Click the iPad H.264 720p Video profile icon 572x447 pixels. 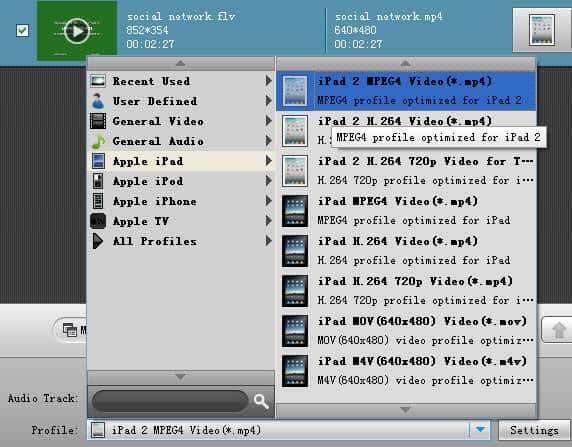(x=295, y=291)
